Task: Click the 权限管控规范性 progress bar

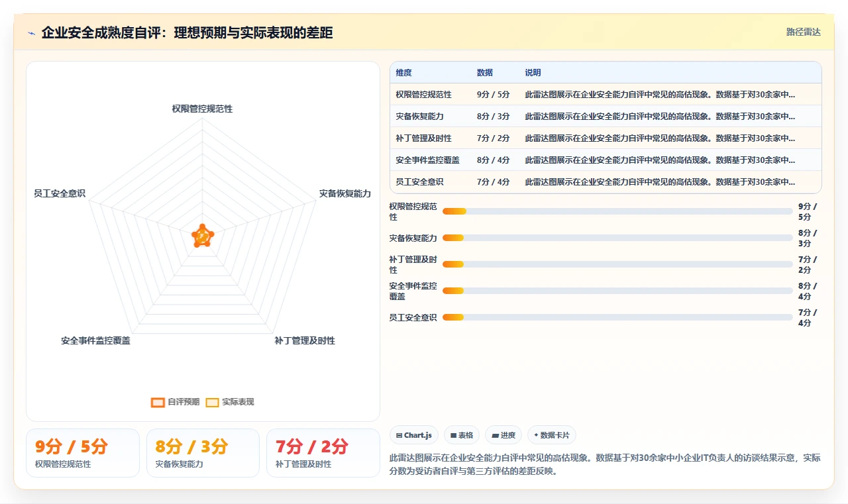Action: (x=617, y=211)
